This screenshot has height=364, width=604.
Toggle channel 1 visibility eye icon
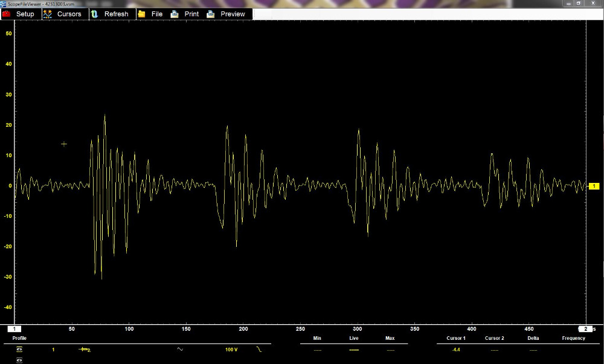pos(19,350)
